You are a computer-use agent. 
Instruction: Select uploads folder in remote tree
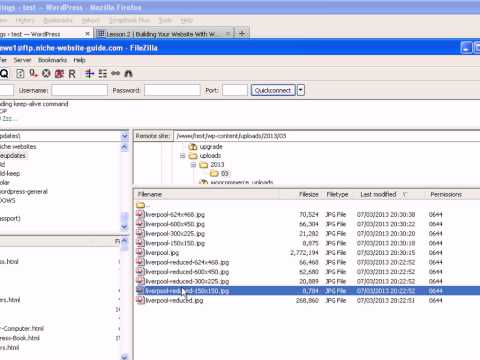click(x=210, y=156)
